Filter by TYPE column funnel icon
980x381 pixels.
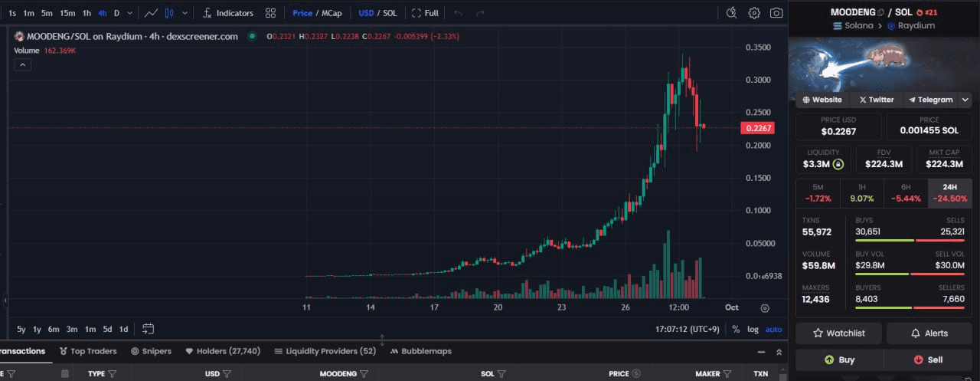point(113,374)
